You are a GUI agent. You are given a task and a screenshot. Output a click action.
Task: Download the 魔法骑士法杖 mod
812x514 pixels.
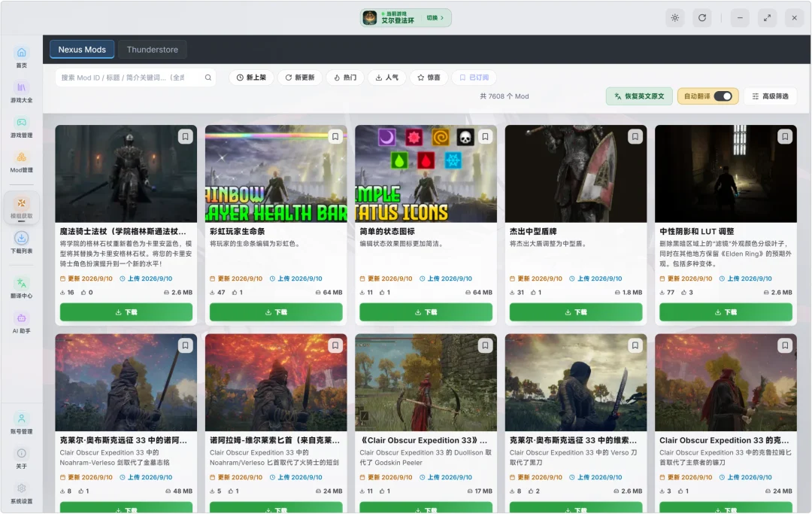point(126,312)
